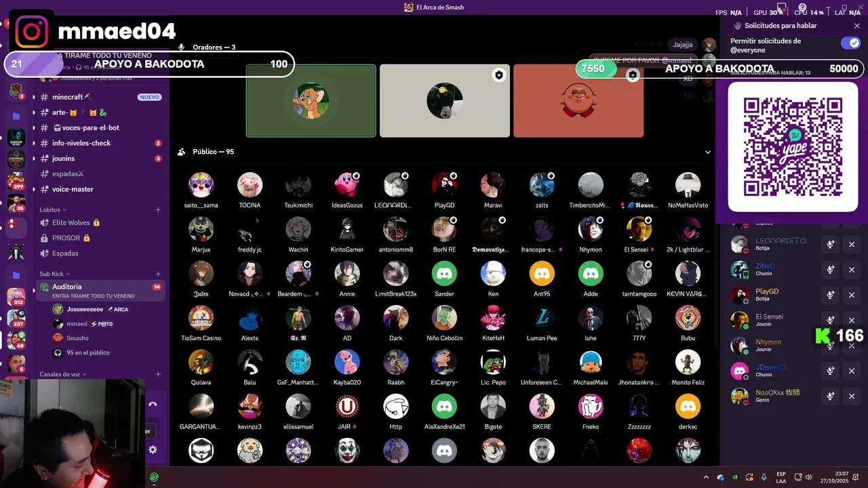The height and width of the screenshot is (488, 868).
Task: Click microphone tray icon in taskbar
Action: click(x=764, y=477)
